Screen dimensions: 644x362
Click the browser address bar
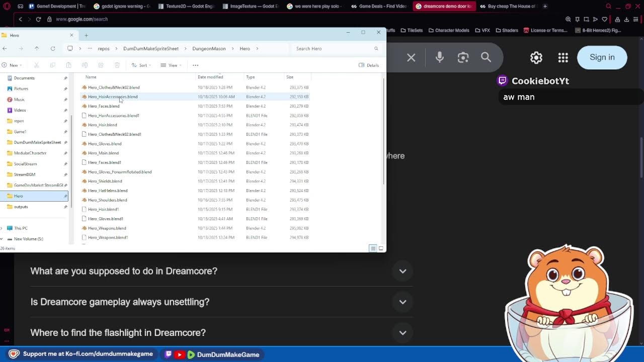[x=302, y=19]
